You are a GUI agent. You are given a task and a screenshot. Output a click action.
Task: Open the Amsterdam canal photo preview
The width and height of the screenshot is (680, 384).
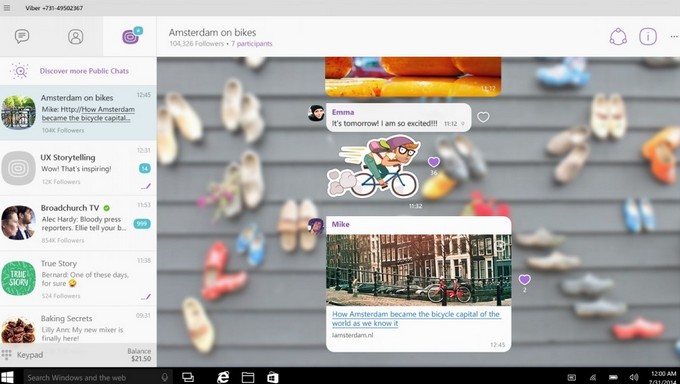418,270
